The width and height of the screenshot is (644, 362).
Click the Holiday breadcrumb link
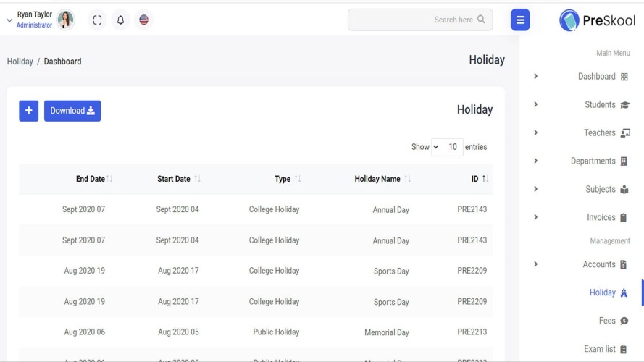[20, 62]
